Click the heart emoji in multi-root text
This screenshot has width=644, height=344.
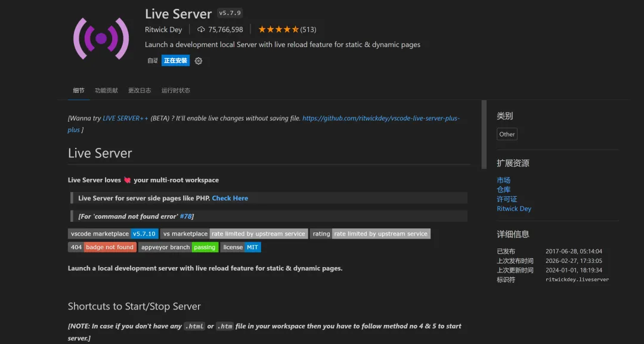click(128, 180)
